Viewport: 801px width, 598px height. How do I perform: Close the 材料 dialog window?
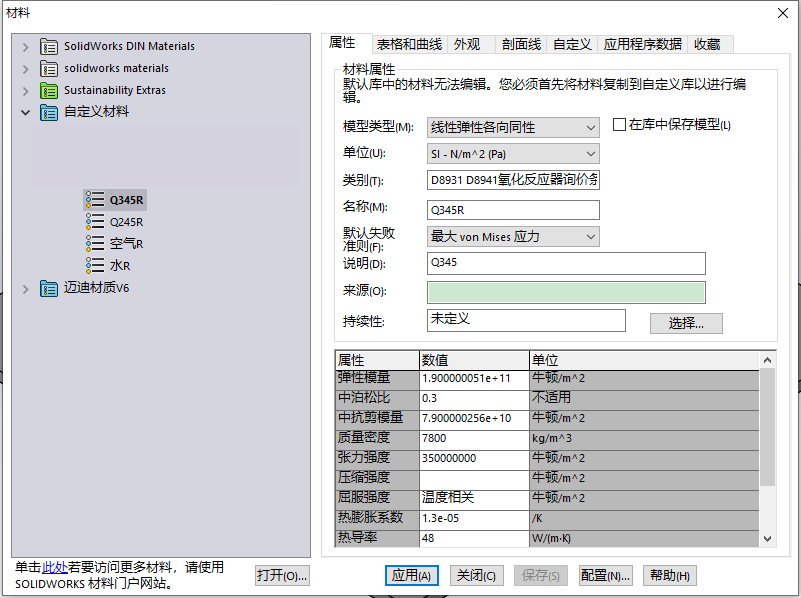pos(783,13)
